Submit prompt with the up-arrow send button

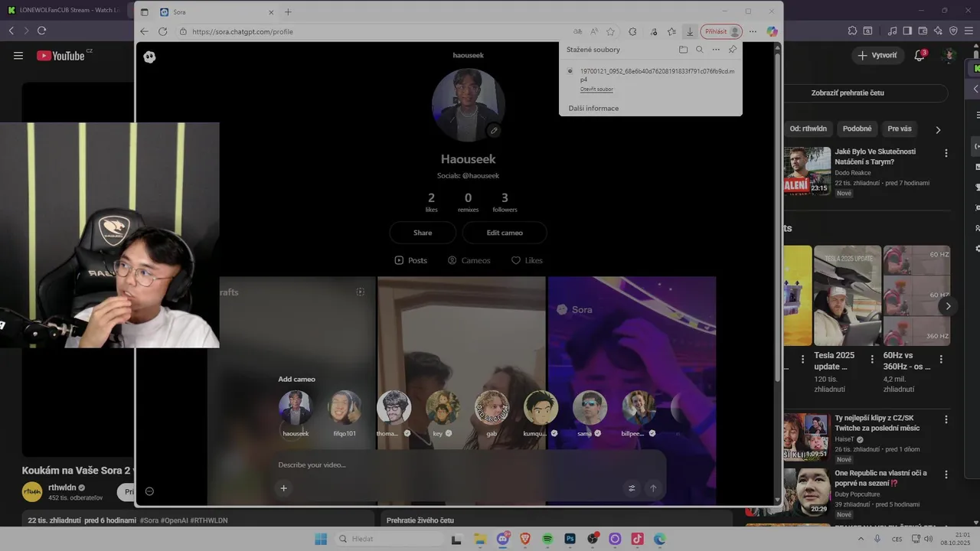(653, 488)
